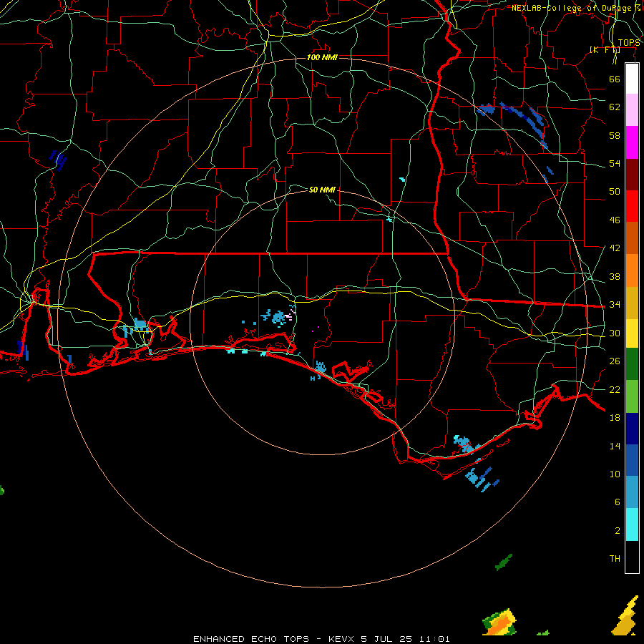This screenshot has width=644, height=644.
Task: Click the legend value "42"
Action: pyautogui.click(x=615, y=248)
